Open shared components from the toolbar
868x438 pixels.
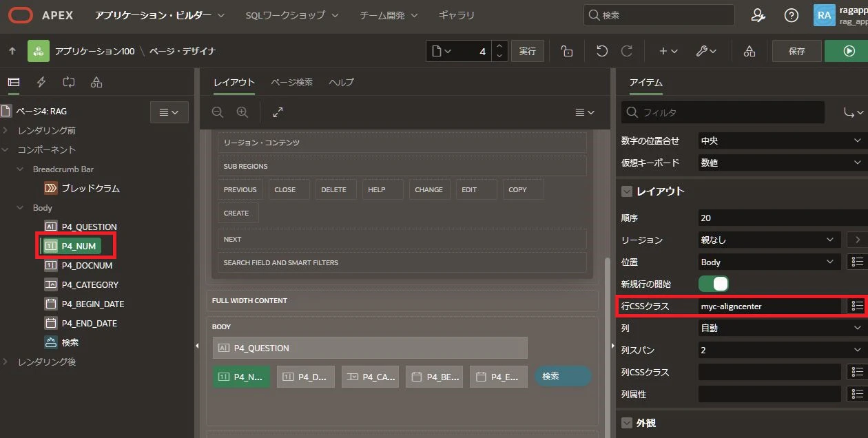click(750, 51)
